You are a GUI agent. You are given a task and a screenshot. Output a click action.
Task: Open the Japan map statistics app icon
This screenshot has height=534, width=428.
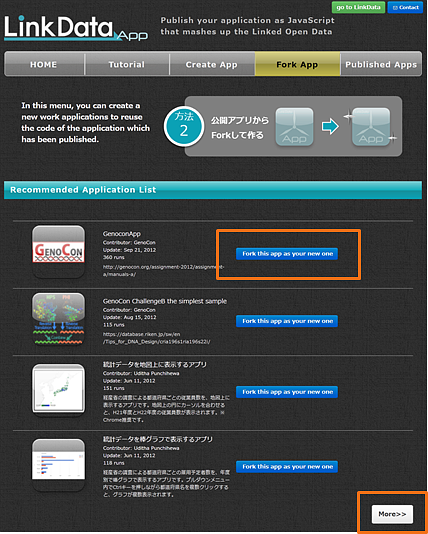pos(59,390)
